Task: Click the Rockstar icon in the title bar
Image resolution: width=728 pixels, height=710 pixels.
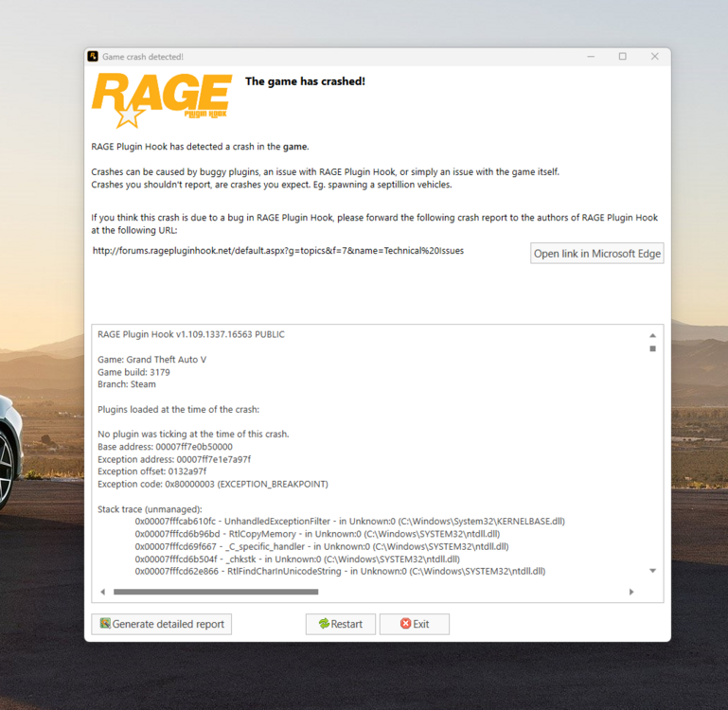Action: [93, 56]
